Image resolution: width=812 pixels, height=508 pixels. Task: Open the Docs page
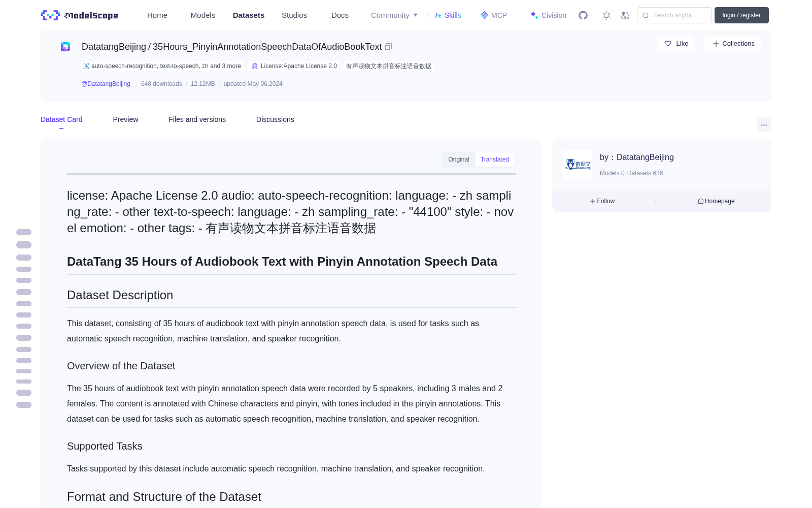point(340,15)
